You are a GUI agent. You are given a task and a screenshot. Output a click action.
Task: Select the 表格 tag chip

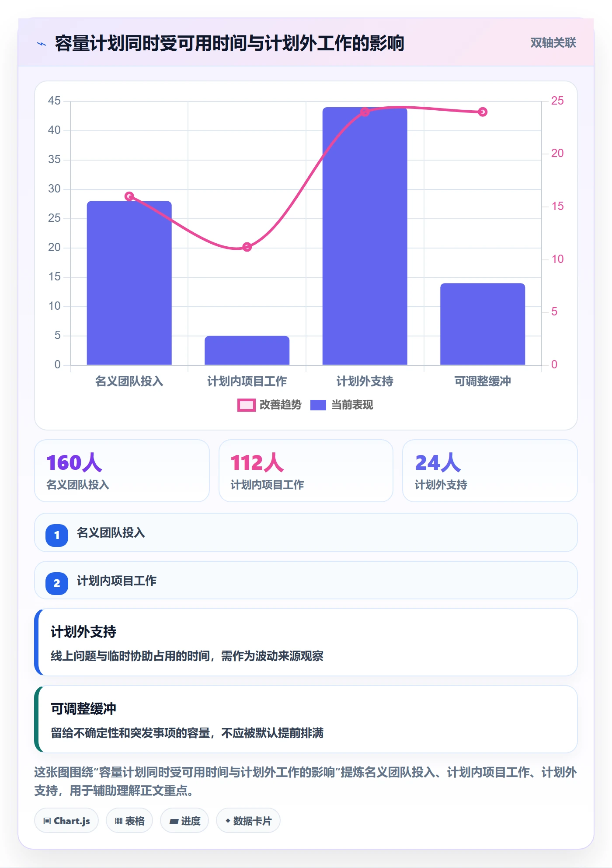(129, 821)
